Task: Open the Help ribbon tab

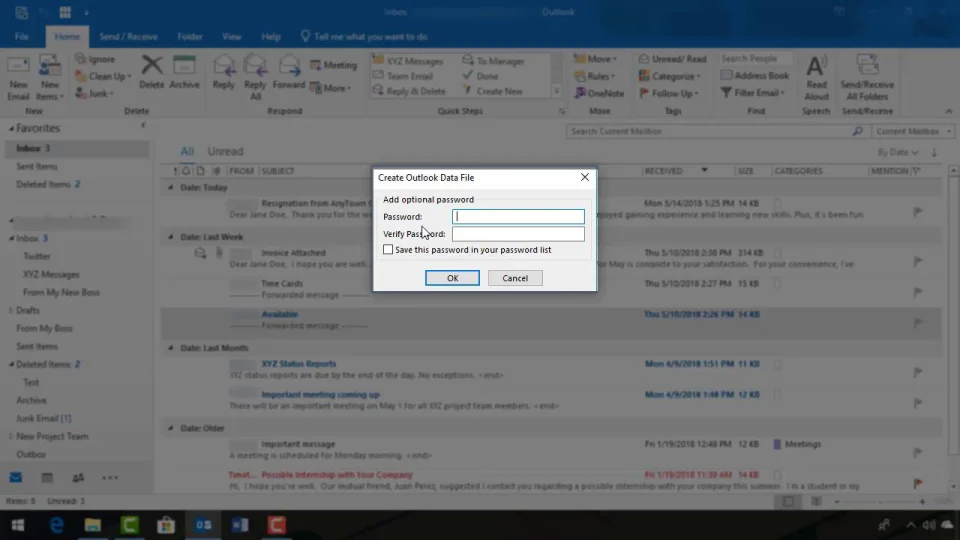Action: pos(271,37)
